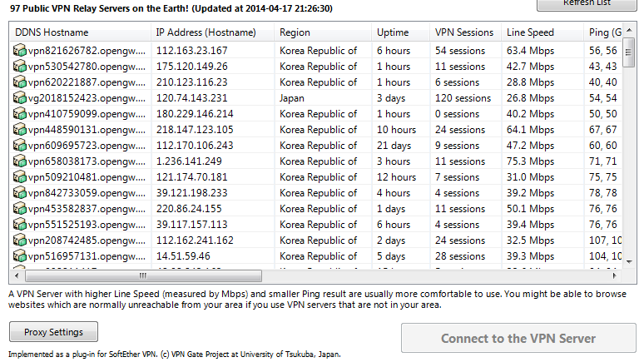Click the Uptime column header
Image resolution: width=644 pixels, height=362 pixels.
[401, 32]
